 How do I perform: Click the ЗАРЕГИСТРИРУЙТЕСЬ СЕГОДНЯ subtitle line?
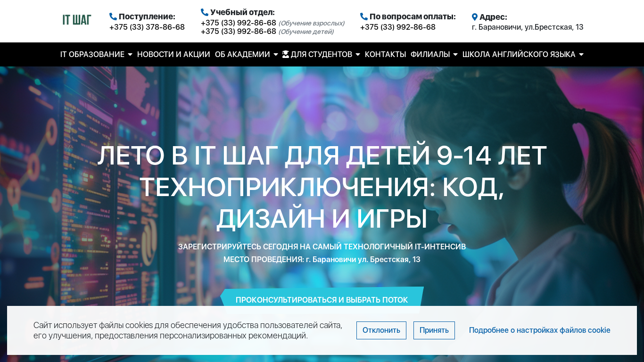[322, 247]
